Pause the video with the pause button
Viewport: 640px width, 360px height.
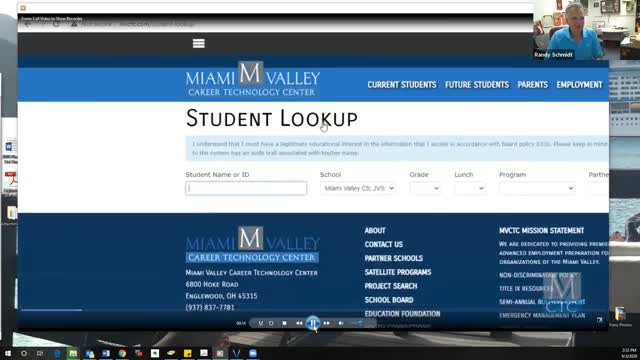[x=313, y=323]
